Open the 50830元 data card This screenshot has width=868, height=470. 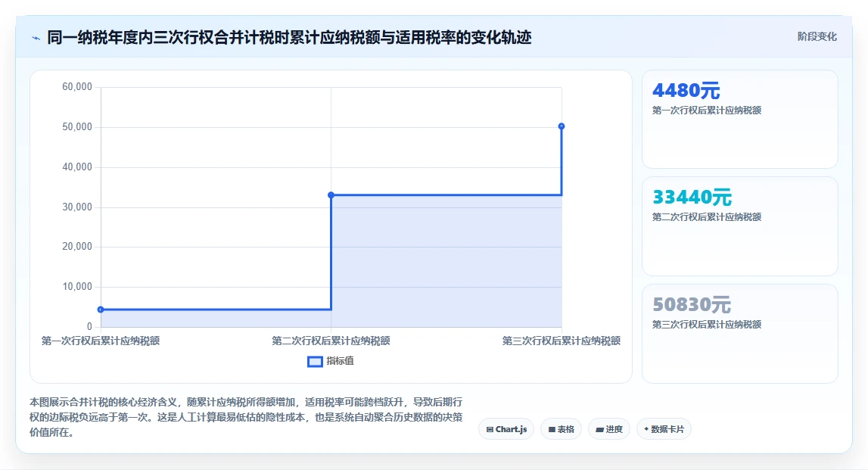point(739,333)
